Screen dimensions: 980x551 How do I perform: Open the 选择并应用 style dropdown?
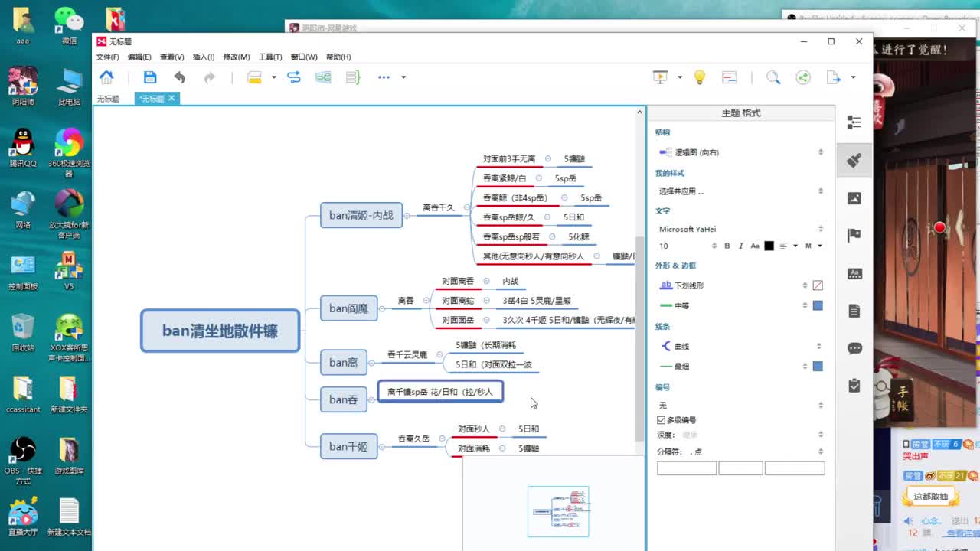(x=740, y=191)
